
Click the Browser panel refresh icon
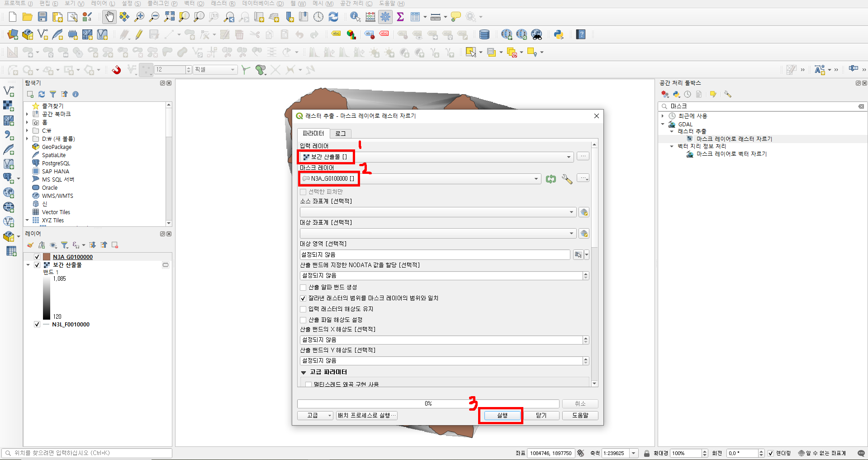[42, 94]
